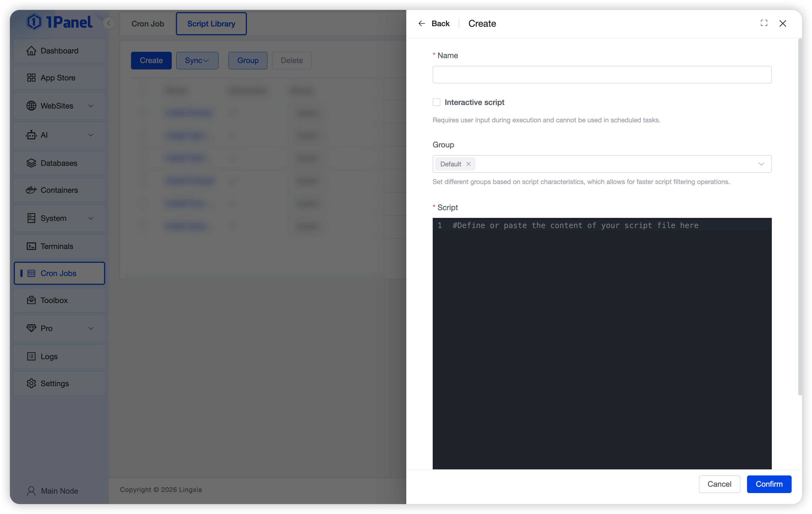Viewport: 812px width, 514px height.
Task: Open Containers docker icon
Action: tap(31, 190)
